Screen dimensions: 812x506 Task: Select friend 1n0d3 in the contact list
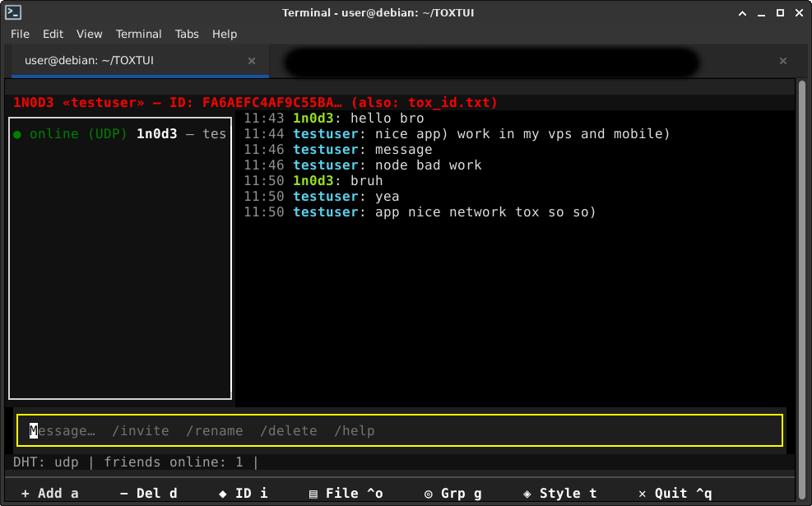(120, 133)
